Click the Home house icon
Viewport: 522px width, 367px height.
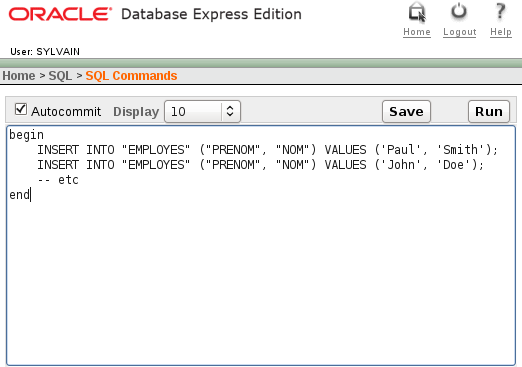[x=417, y=12]
